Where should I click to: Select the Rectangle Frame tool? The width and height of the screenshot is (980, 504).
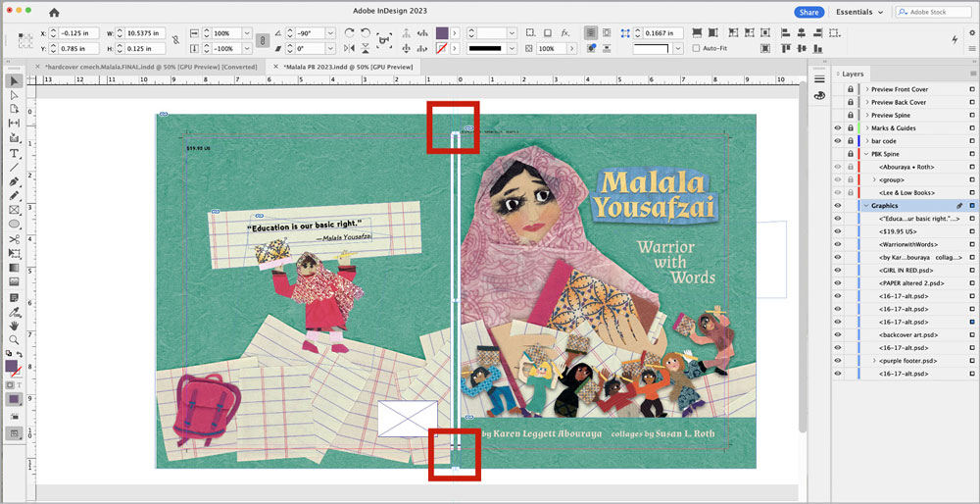pyautogui.click(x=14, y=210)
